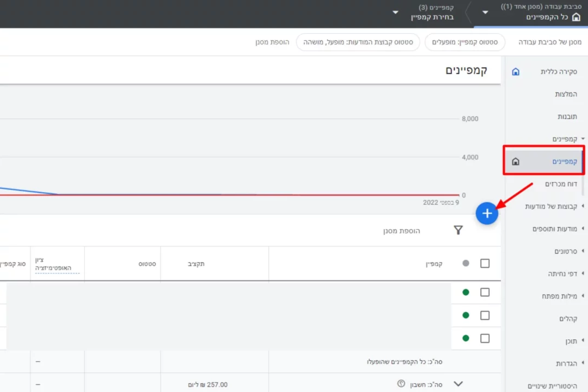The image size is (588, 392).
Task: Toggle the select-all checkbox in table header
Action: pyautogui.click(x=485, y=264)
